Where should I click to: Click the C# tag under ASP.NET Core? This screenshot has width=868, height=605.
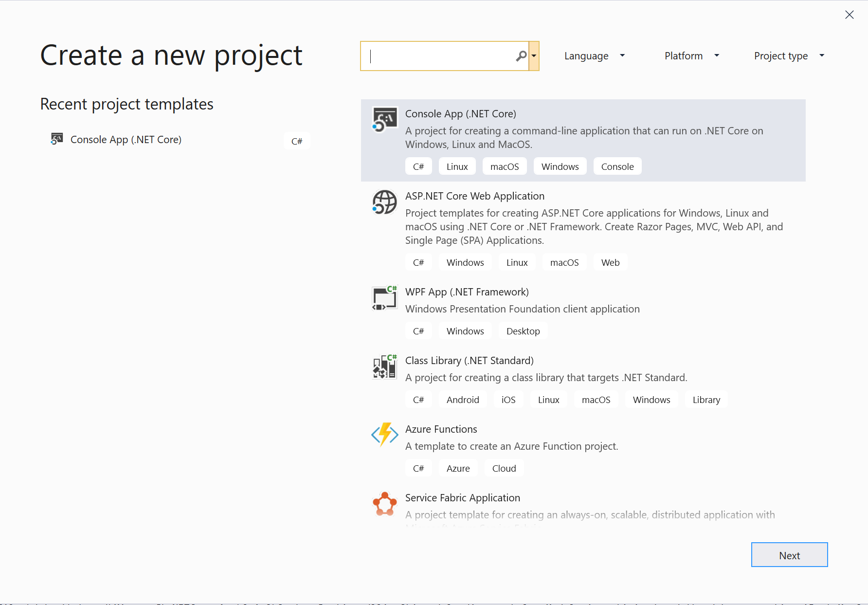tap(418, 262)
